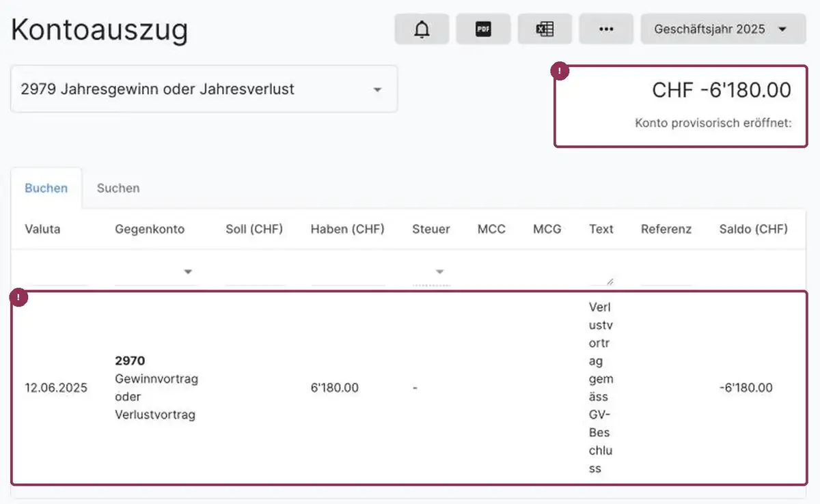
Task: Click the Konto provisorisch eröffnet label
Action: pyautogui.click(x=713, y=124)
